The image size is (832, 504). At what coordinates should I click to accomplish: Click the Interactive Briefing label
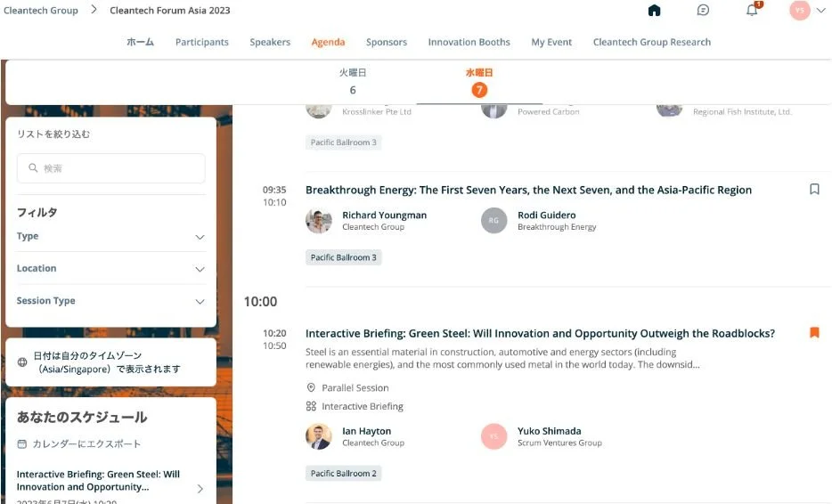coord(363,406)
